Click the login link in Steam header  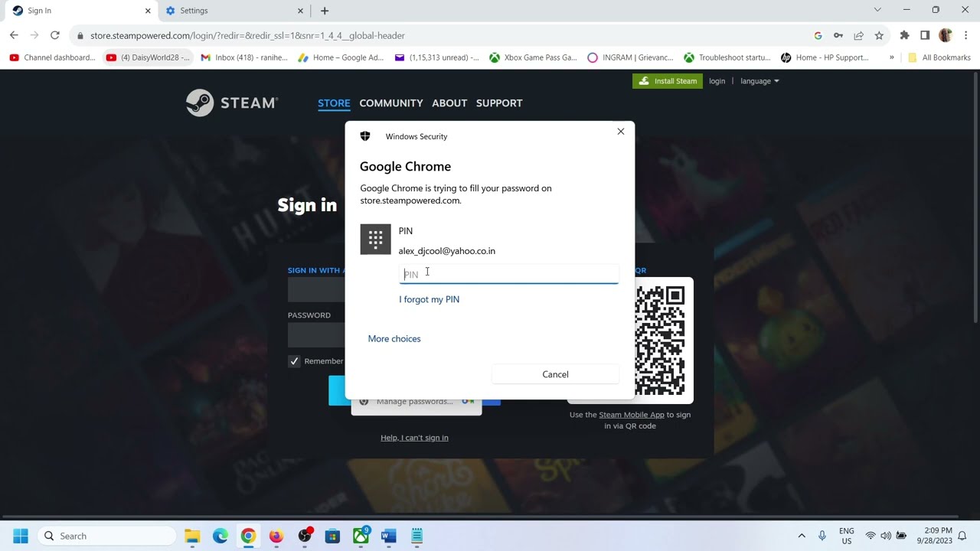coord(717,81)
